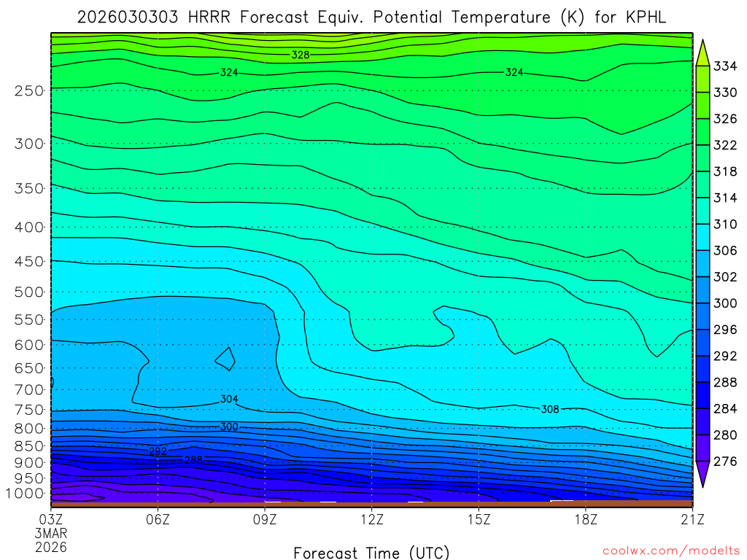Click the 284 value on the colour legend
The width and height of the screenshot is (747, 560).
point(725,408)
